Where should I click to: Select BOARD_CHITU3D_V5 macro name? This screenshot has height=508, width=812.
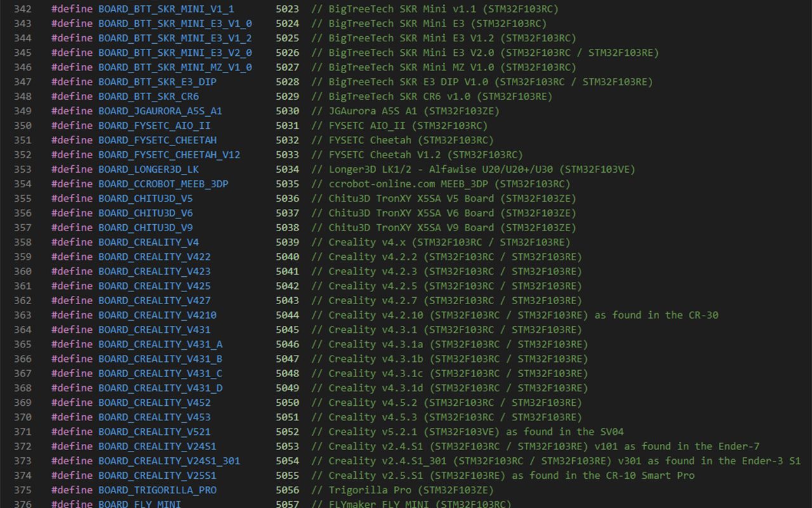click(x=145, y=199)
